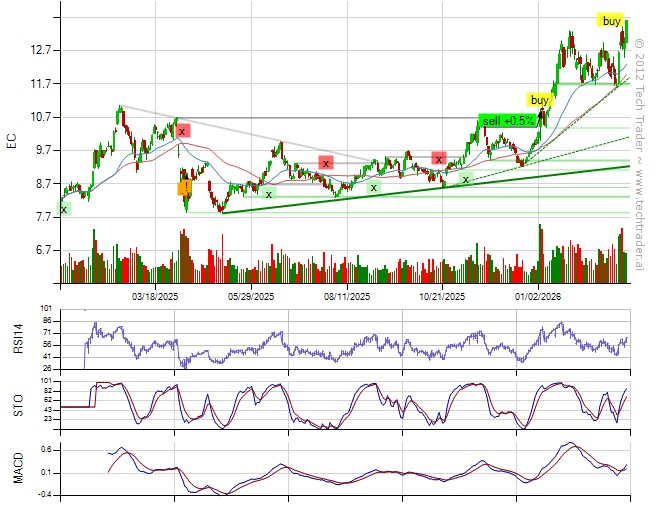657x514 pixels.
Task: Select the 101 value on STO axis
Action: 46,381
